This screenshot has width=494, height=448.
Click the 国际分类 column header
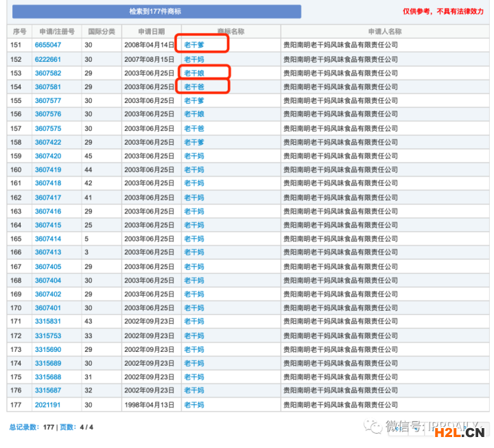(102, 32)
